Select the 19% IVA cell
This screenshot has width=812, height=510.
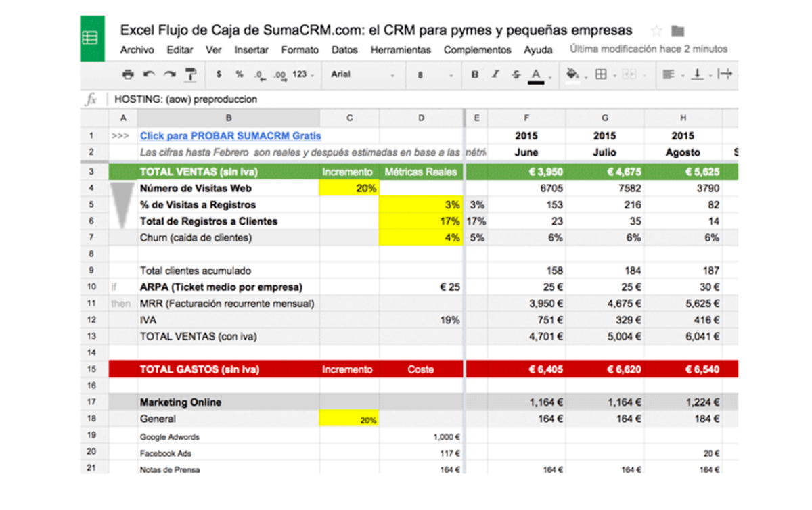coord(421,320)
